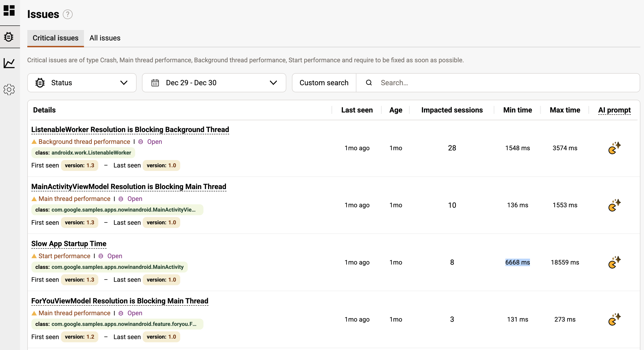644x350 pixels.
Task: Click AI prompt icon for ListenableWorker issue
Action: (x=614, y=148)
